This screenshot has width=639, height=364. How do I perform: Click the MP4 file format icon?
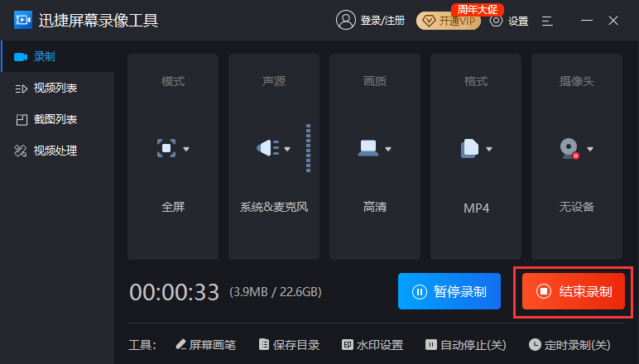coord(469,149)
